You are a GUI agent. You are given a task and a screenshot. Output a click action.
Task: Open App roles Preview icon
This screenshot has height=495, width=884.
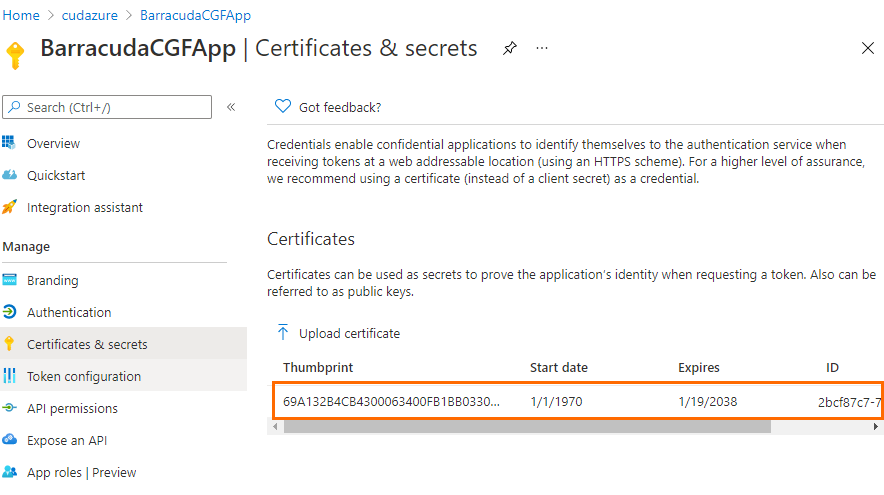[10, 472]
